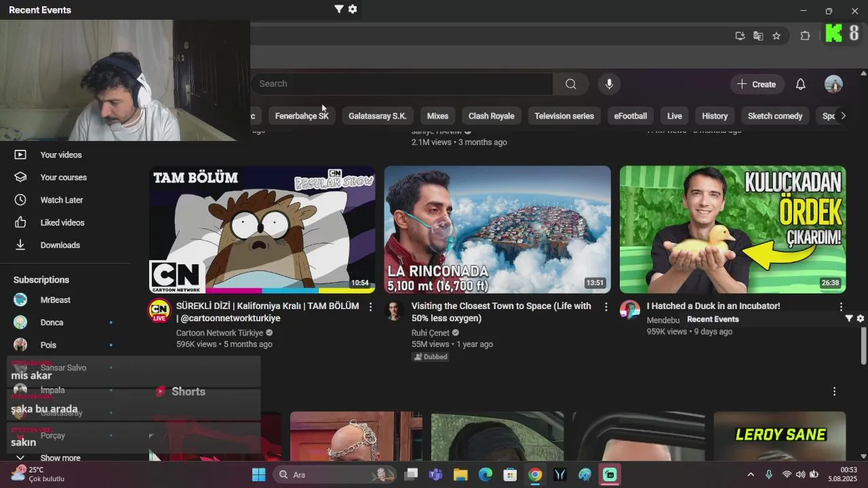Image resolution: width=868 pixels, height=488 pixels.
Task: Click the install app icon in address bar
Action: [740, 36]
